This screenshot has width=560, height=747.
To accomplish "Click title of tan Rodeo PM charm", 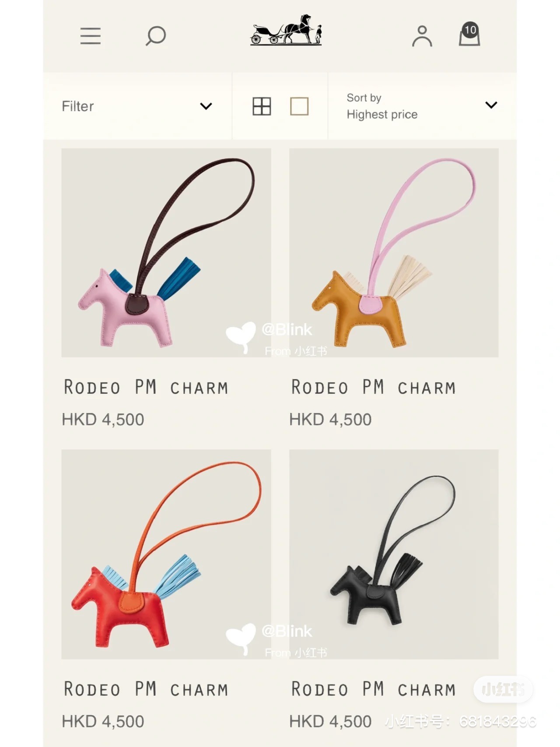I will [374, 387].
